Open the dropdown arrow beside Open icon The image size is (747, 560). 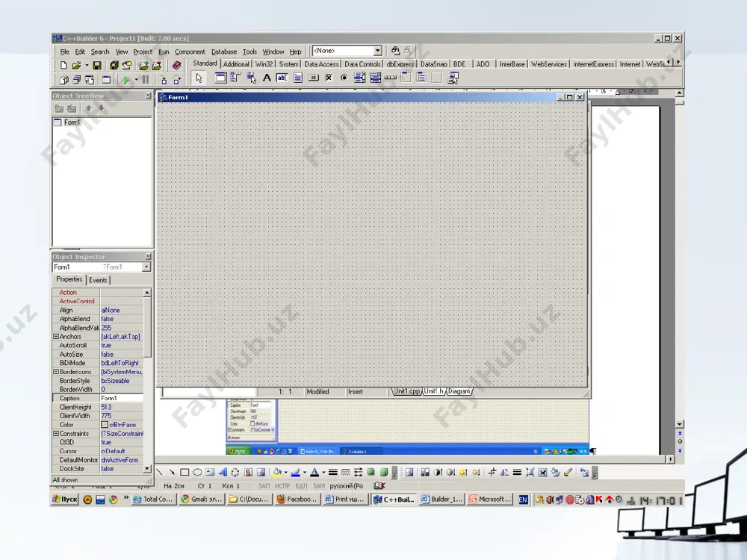point(87,65)
